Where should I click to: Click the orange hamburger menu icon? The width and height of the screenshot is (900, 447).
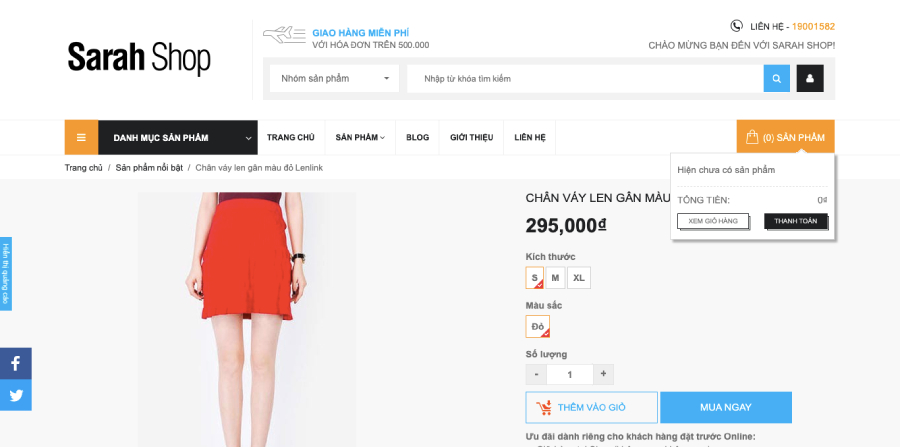(82, 138)
